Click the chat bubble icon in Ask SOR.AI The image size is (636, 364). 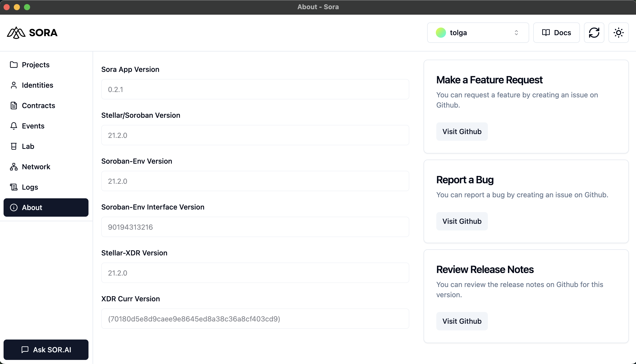(25, 350)
